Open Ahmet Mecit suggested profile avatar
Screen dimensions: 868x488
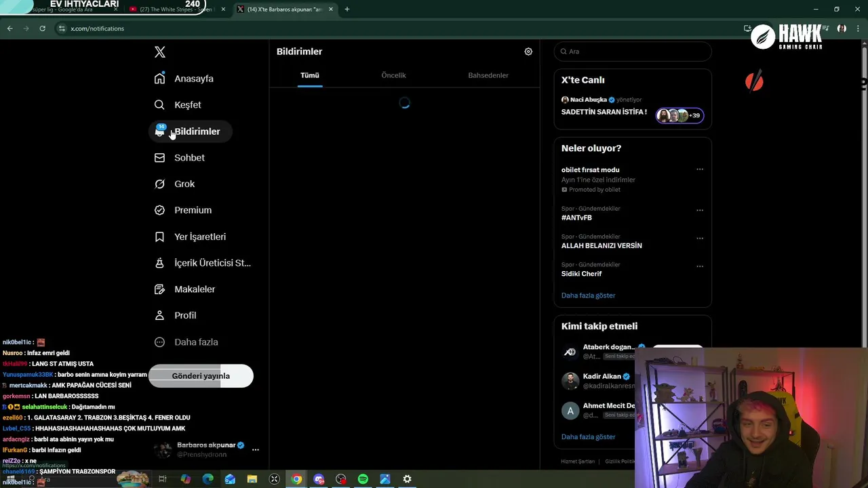570,411
